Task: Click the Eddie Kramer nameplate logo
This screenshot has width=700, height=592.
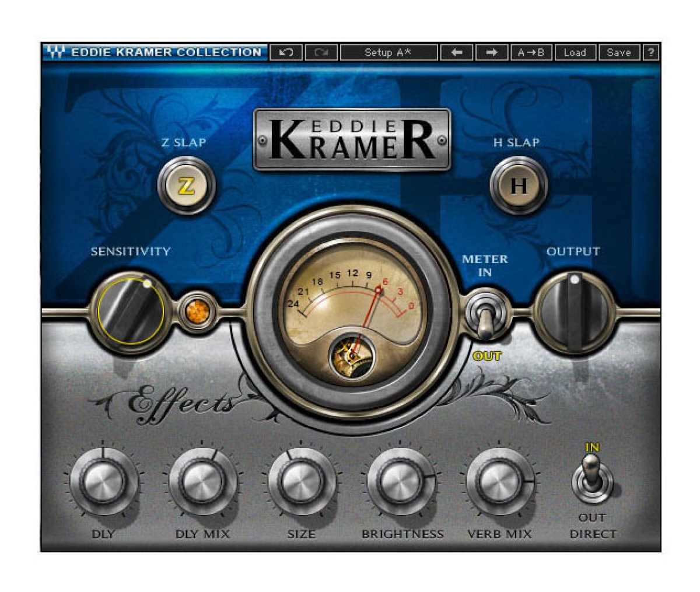Action: 352,139
